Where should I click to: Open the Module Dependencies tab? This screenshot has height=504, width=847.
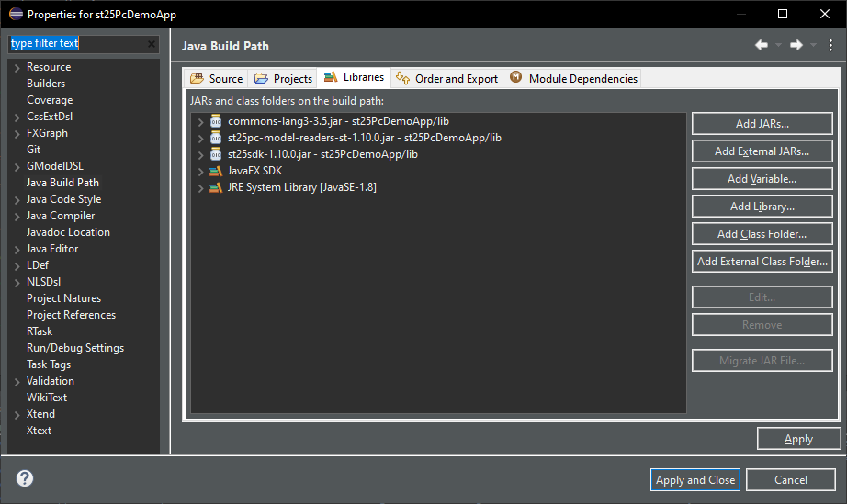tap(574, 79)
